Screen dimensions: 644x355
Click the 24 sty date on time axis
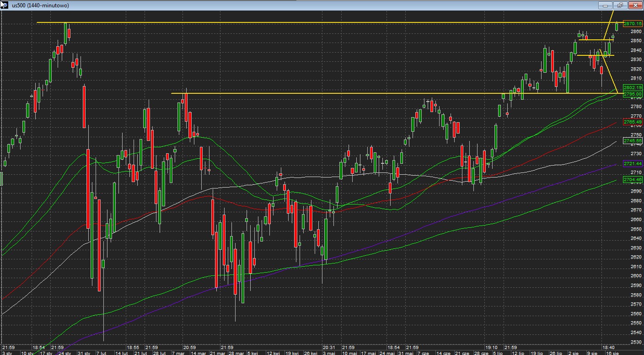(64, 353)
